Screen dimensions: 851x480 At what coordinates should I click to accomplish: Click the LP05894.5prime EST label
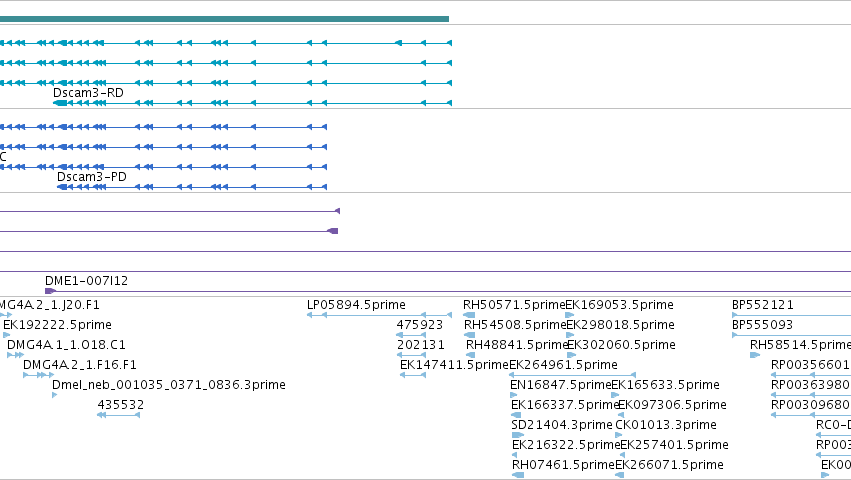tap(356, 305)
